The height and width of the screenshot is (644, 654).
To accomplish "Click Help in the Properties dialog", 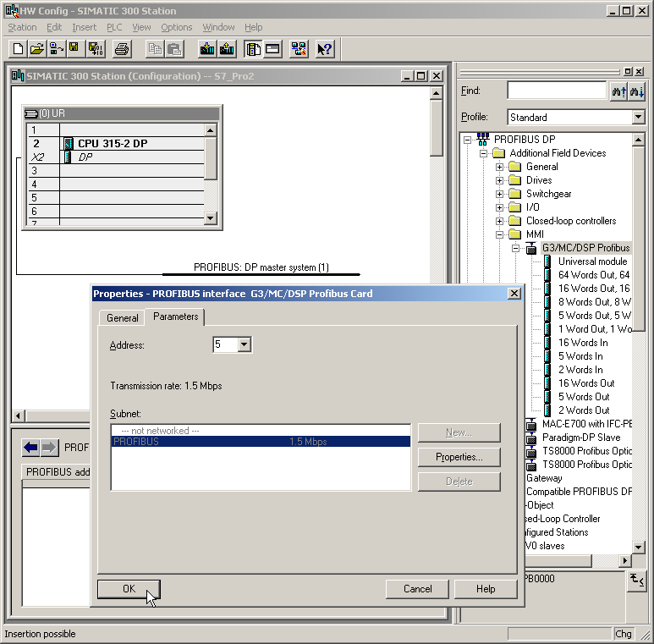I will pos(486,589).
